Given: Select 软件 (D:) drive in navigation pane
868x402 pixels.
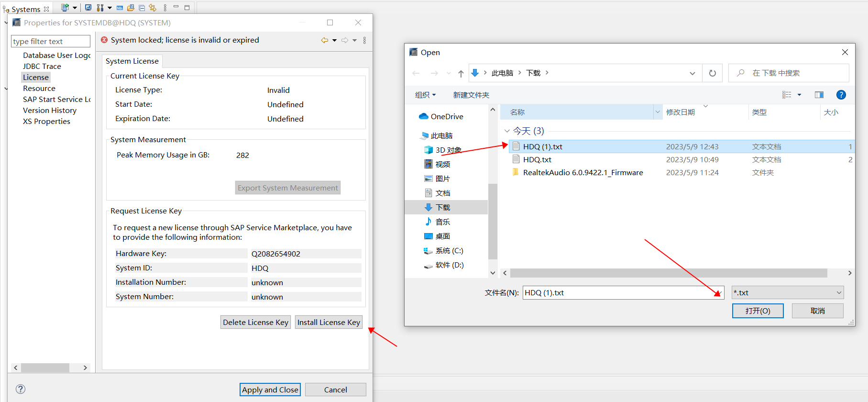Looking at the screenshot, I should [x=449, y=265].
